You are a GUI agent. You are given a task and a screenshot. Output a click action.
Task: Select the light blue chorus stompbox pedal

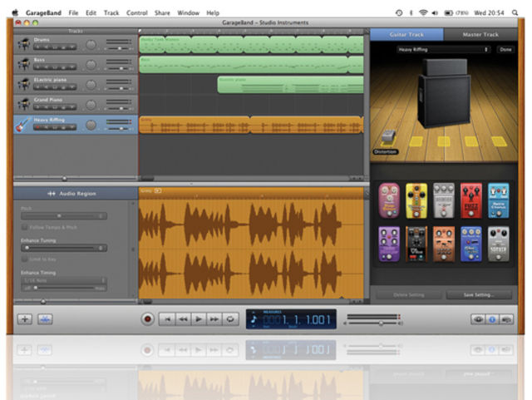tap(499, 200)
